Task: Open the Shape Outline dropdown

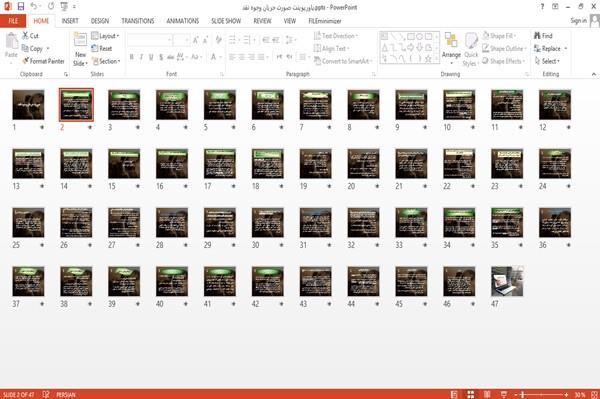Action: [504, 48]
